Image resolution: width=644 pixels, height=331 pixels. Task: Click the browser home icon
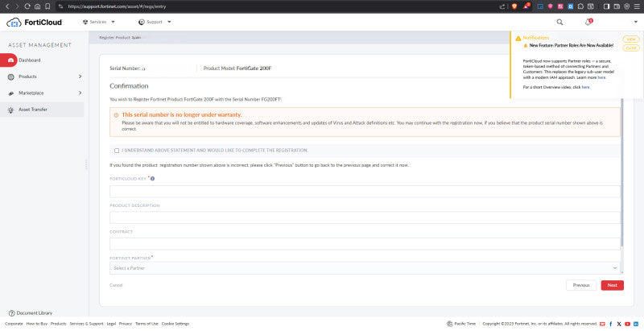tap(37, 6)
